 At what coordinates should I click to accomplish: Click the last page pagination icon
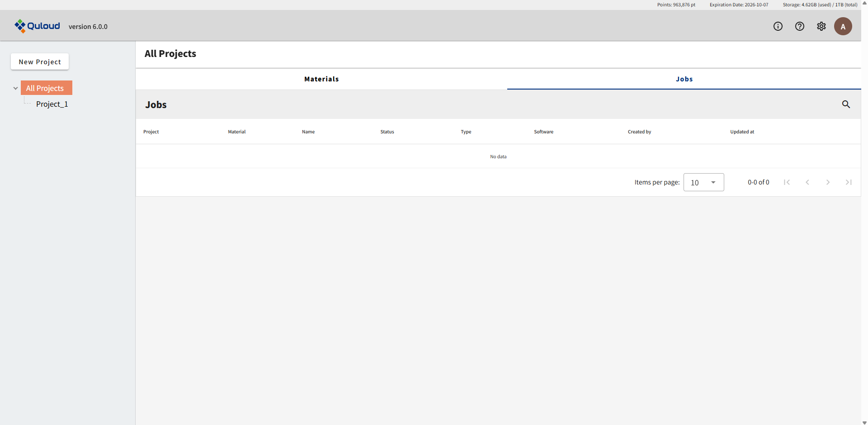click(849, 182)
